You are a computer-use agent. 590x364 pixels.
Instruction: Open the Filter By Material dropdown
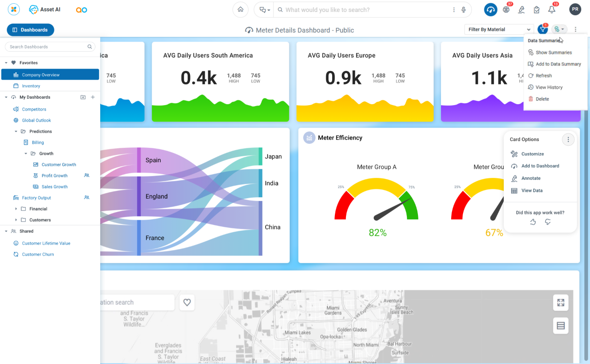pyautogui.click(x=498, y=29)
